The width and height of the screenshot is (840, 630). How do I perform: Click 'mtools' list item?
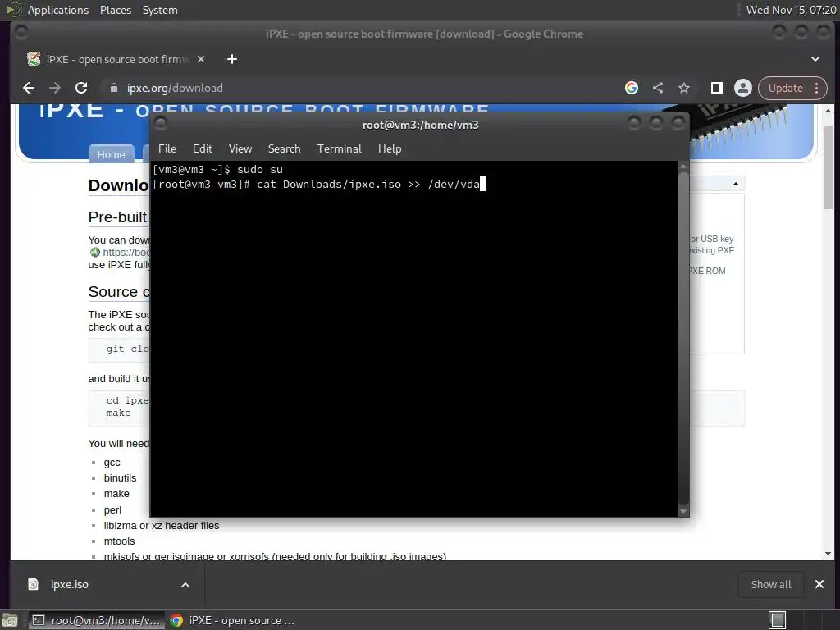[x=119, y=541]
